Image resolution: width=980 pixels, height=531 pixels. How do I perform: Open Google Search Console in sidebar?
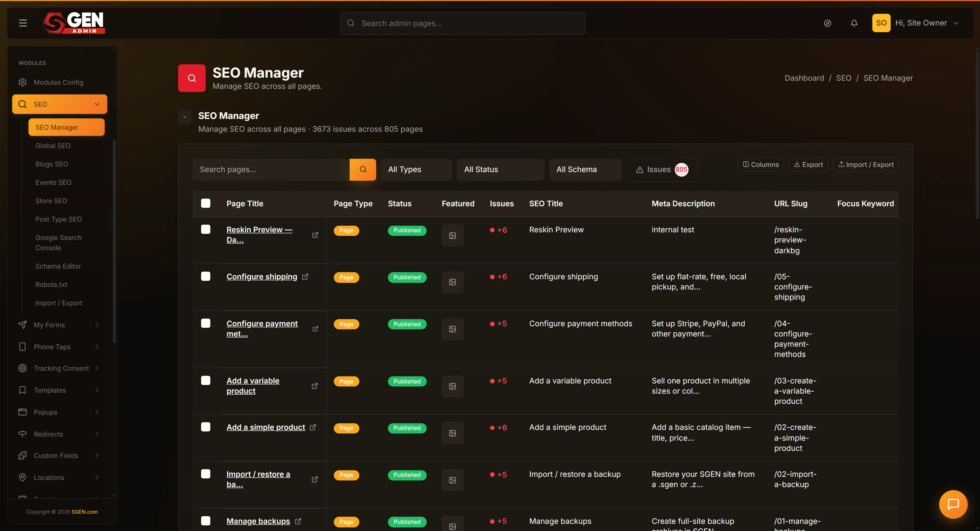click(x=59, y=243)
